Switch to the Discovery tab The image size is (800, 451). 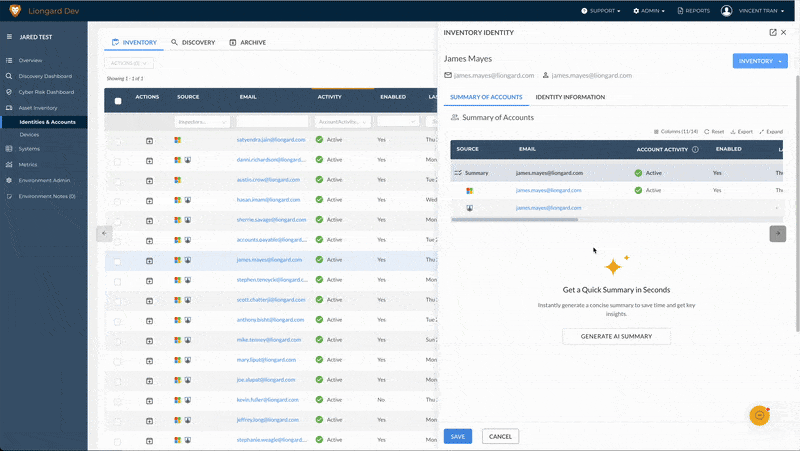point(193,42)
